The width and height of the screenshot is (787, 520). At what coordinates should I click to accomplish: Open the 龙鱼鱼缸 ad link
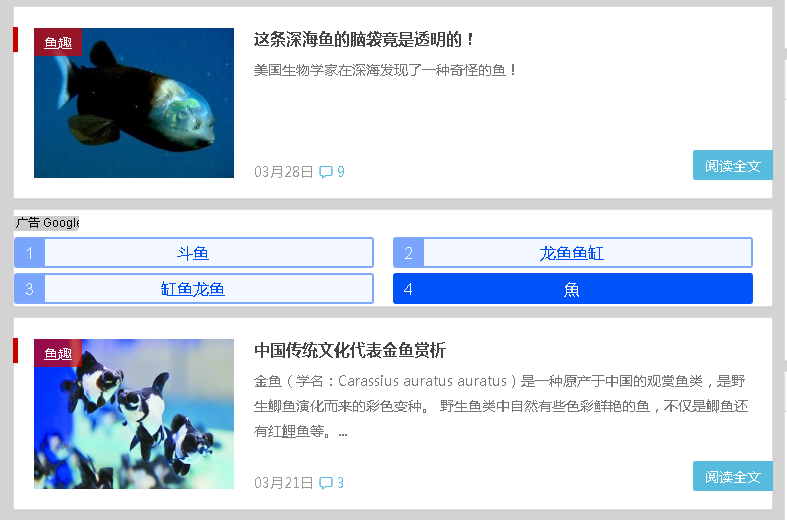tap(572, 253)
